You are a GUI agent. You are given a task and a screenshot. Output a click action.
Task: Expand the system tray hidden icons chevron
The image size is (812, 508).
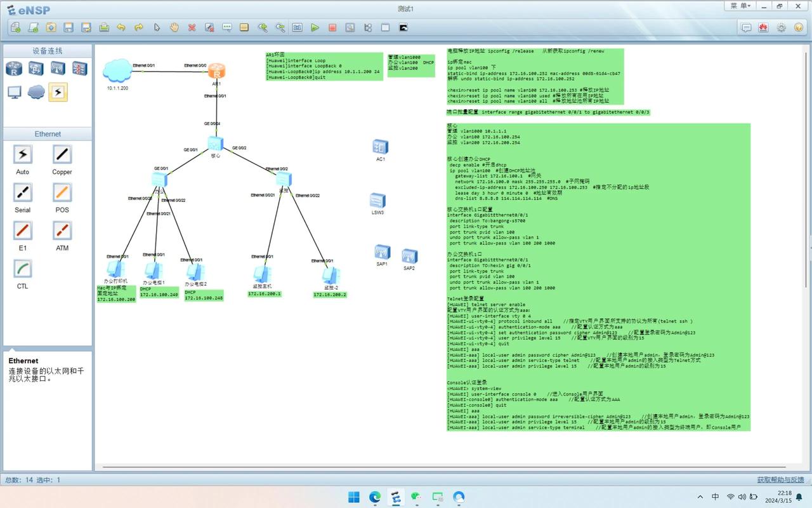coord(700,497)
